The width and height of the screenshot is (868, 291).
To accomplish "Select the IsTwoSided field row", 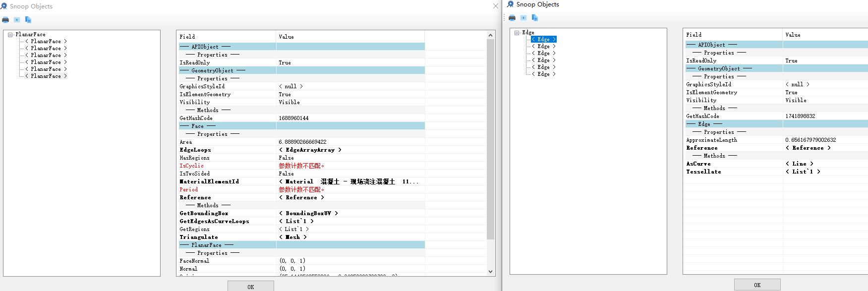I will click(x=301, y=174).
